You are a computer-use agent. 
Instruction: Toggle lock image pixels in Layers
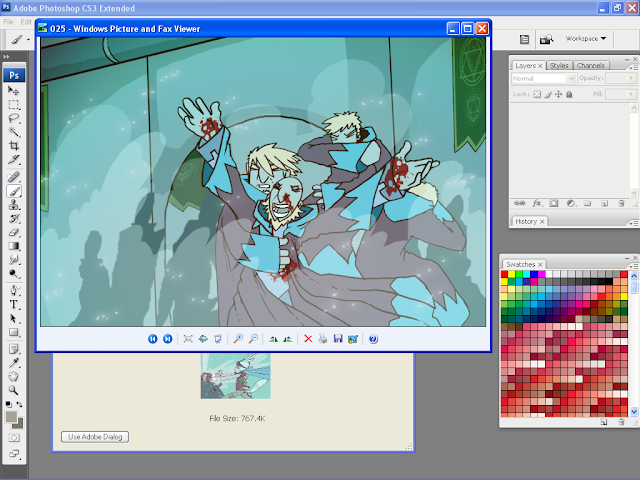point(548,94)
